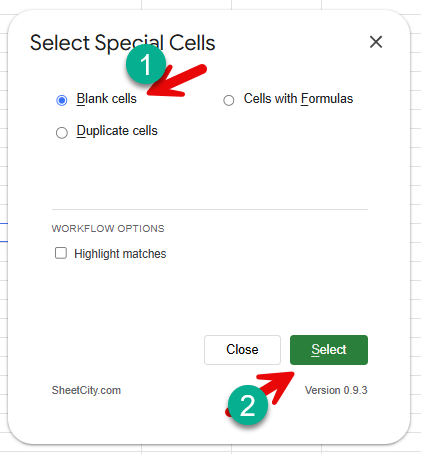Screen dimensions: 421x454
Task: Click the Duplicate cells label text
Action: click(117, 131)
